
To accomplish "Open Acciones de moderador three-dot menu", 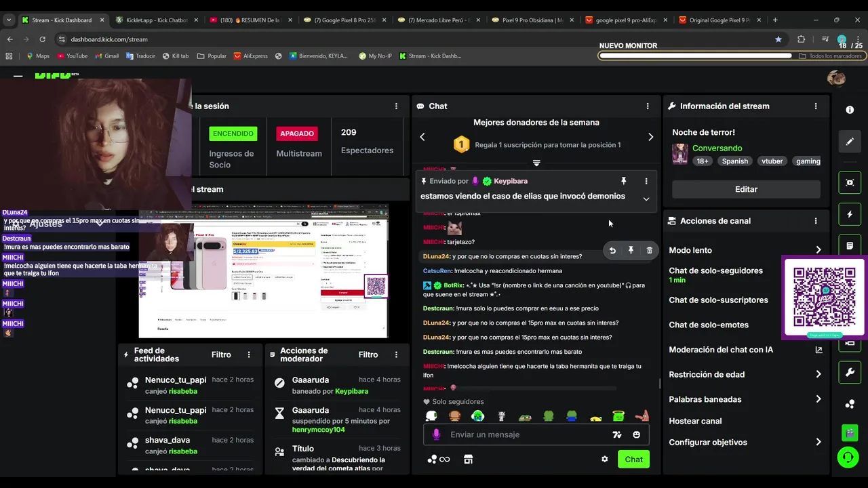I will point(397,354).
